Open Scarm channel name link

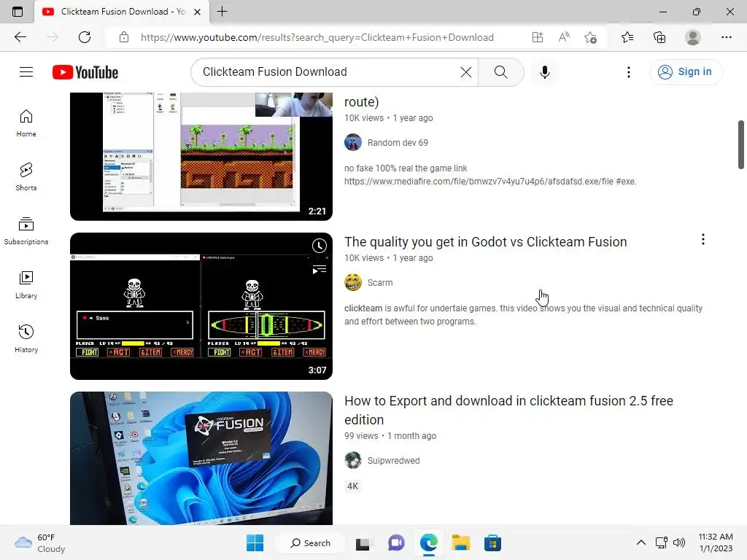(380, 283)
